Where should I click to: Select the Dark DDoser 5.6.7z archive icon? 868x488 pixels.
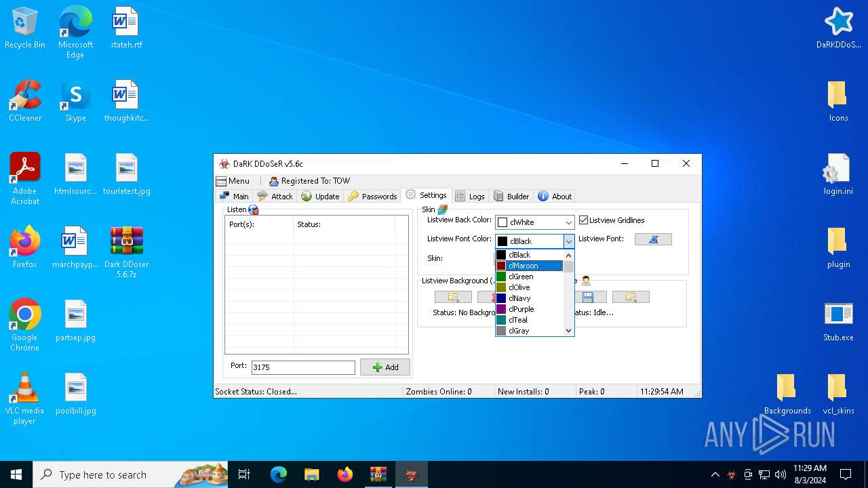point(126,252)
